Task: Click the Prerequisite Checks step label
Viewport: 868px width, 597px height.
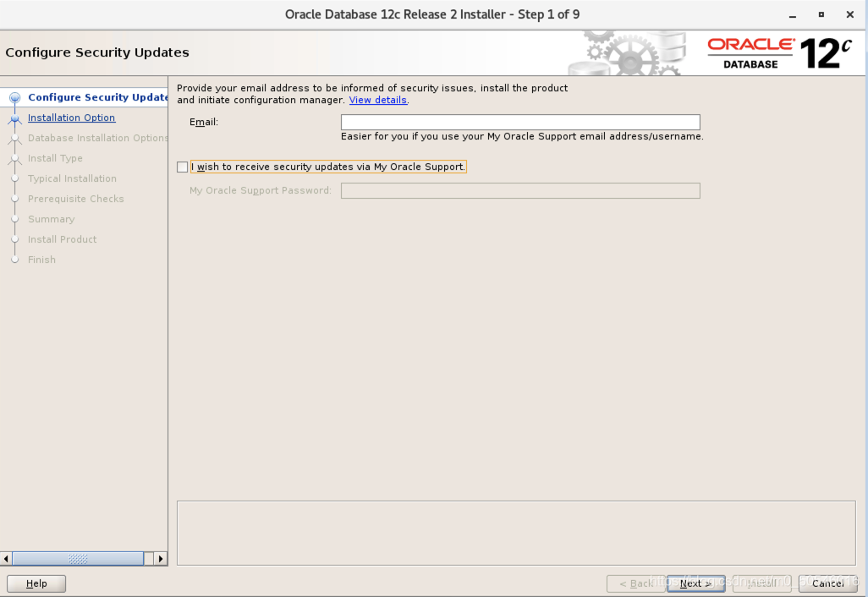Action: click(x=76, y=199)
